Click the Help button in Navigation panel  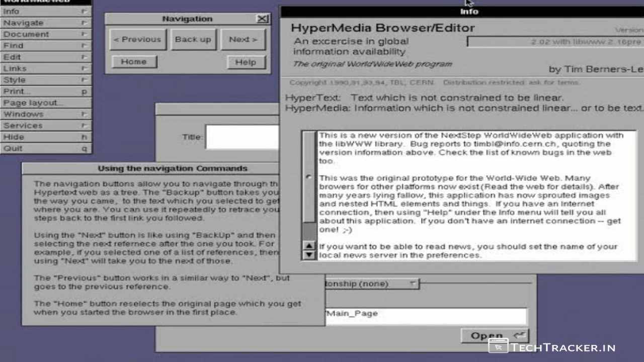[x=246, y=62]
